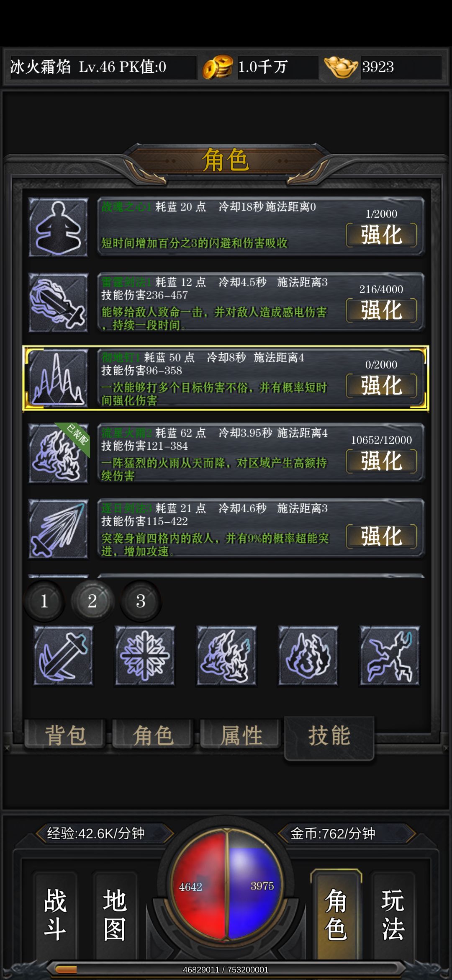Tap the sword skill slot in bottom bar
This screenshot has width=452, height=980.
click(63, 656)
